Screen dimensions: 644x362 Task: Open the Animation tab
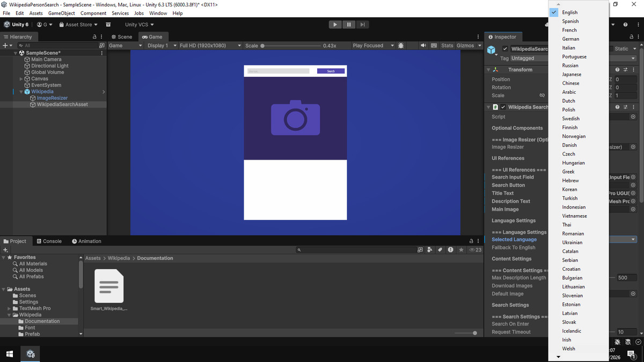pos(86,241)
